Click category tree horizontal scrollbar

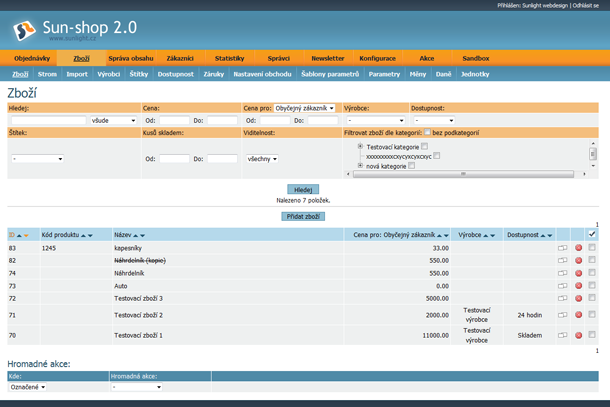coord(463,174)
